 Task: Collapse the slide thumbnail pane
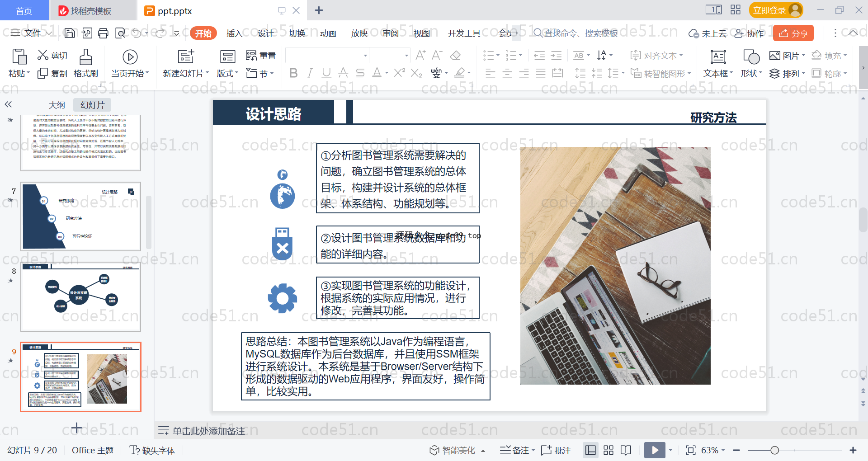pyautogui.click(x=8, y=104)
